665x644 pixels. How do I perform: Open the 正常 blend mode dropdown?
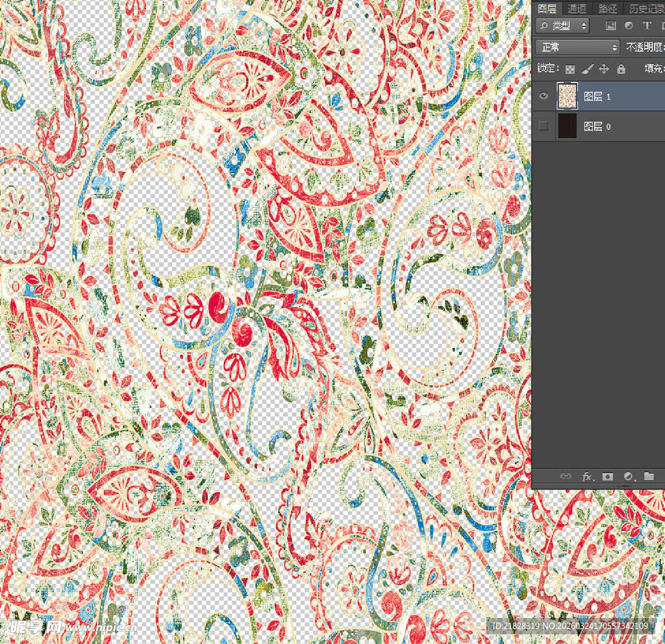point(578,47)
